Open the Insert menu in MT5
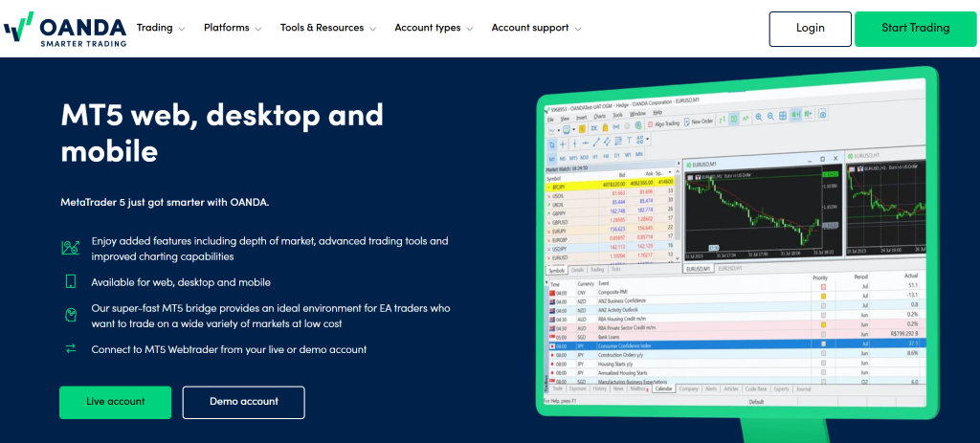 (x=581, y=118)
